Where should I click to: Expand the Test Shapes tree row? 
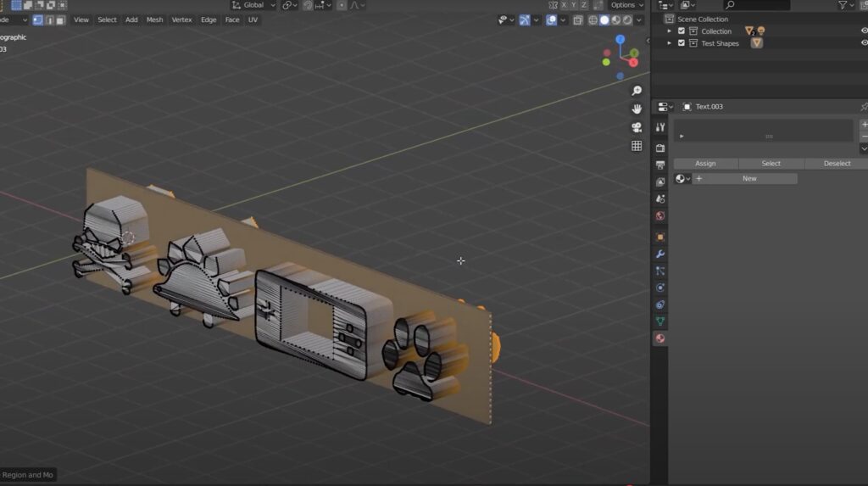[x=670, y=43]
